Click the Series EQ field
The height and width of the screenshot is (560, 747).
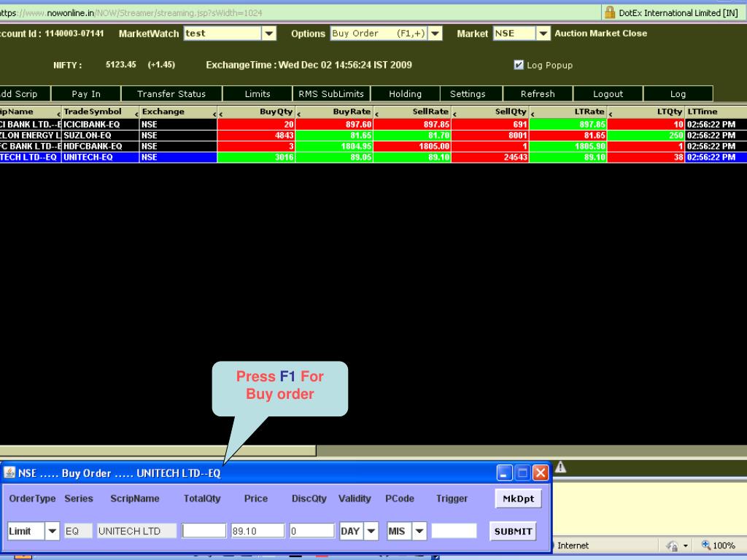tap(78, 531)
